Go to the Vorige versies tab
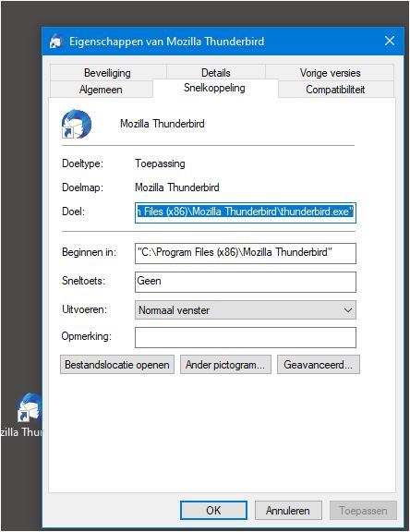Image resolution: width=410 pixels, height=532 pixels. tap(330, 73)
